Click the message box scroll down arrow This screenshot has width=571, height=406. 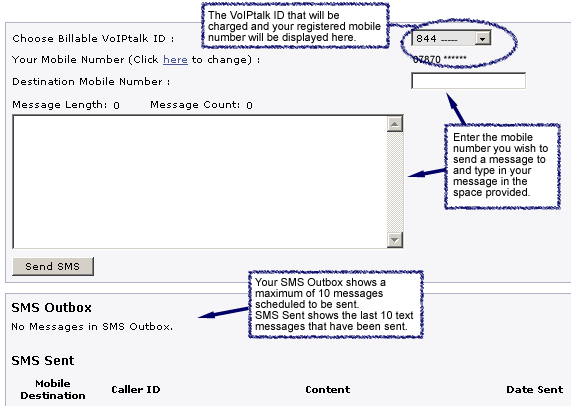coord(395,240)
